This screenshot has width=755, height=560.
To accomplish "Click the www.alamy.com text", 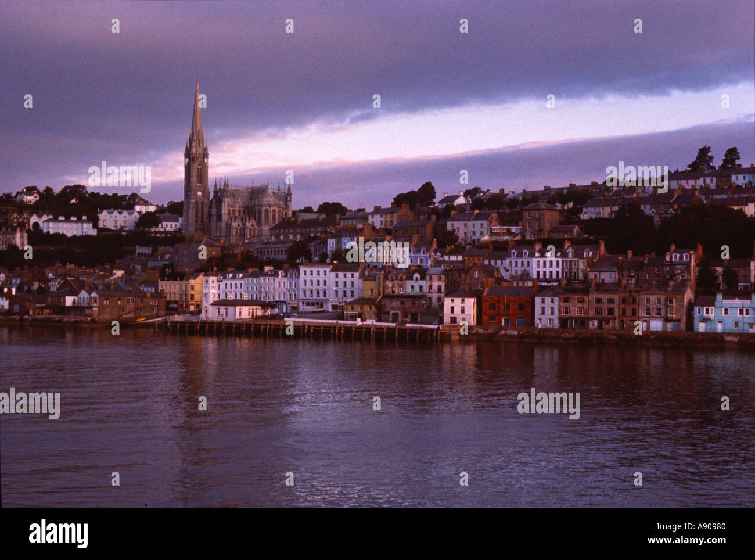I will 689,541.
